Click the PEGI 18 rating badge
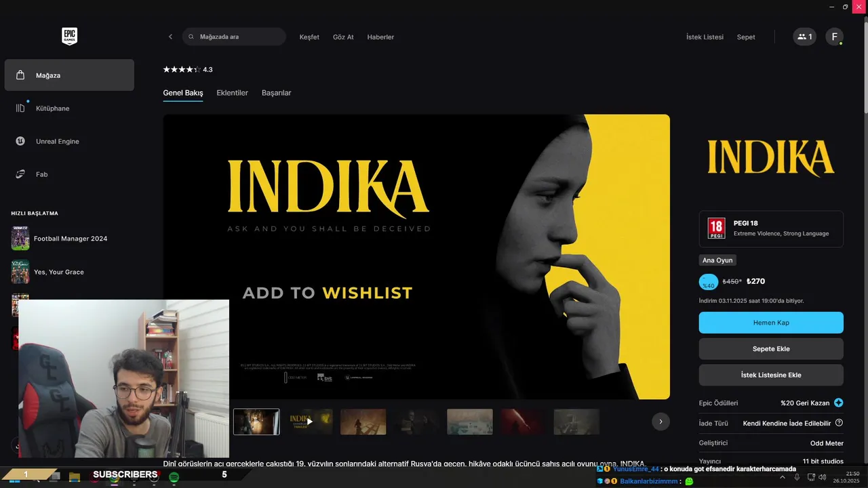Image resolution: width=868 pixels, height=488 pixels. click(716, 228)
